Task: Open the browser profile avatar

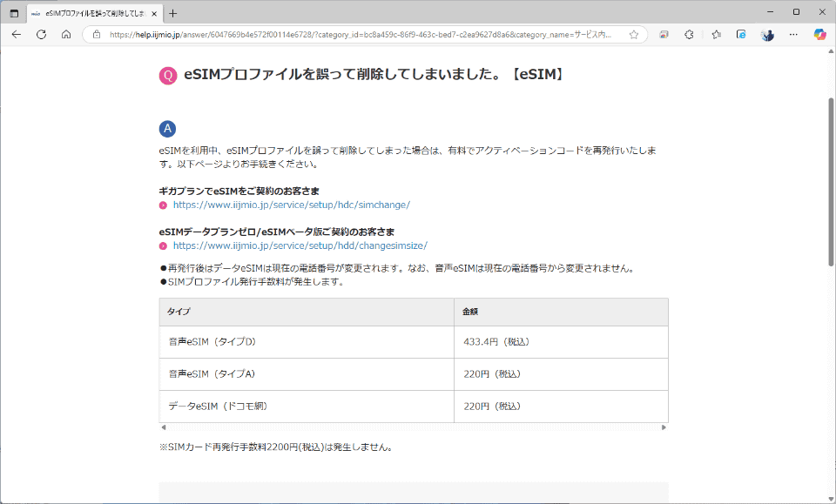Action: click(x=767, y=35)
